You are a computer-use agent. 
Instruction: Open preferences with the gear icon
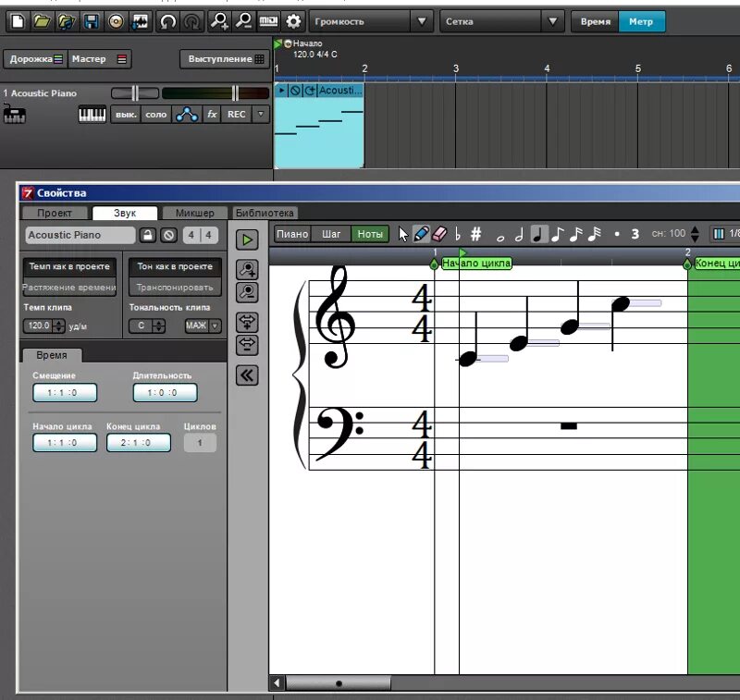[x=293, y=21]
